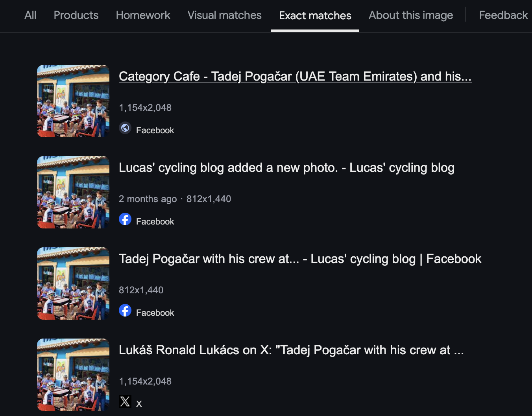Viewport: 532px width, 416px height.
Task: Click the globe icon under Category Cafe result
Action: coord(125,128)
